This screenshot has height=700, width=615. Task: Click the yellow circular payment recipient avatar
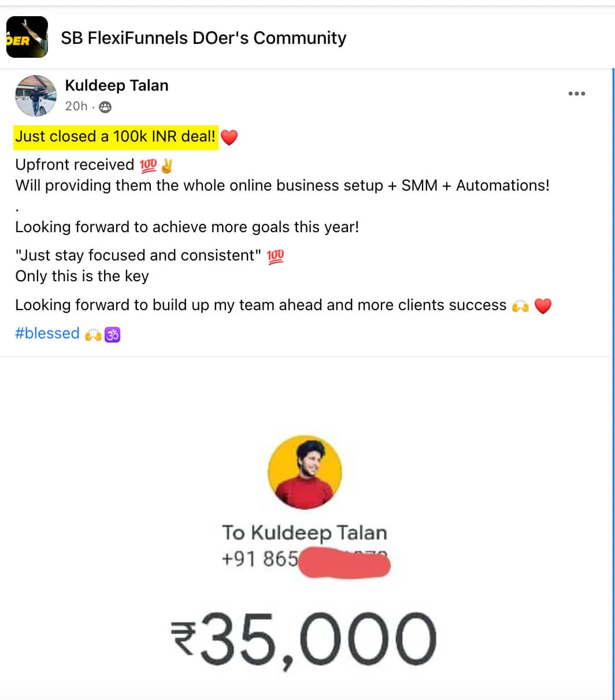(x=305, y=472)
